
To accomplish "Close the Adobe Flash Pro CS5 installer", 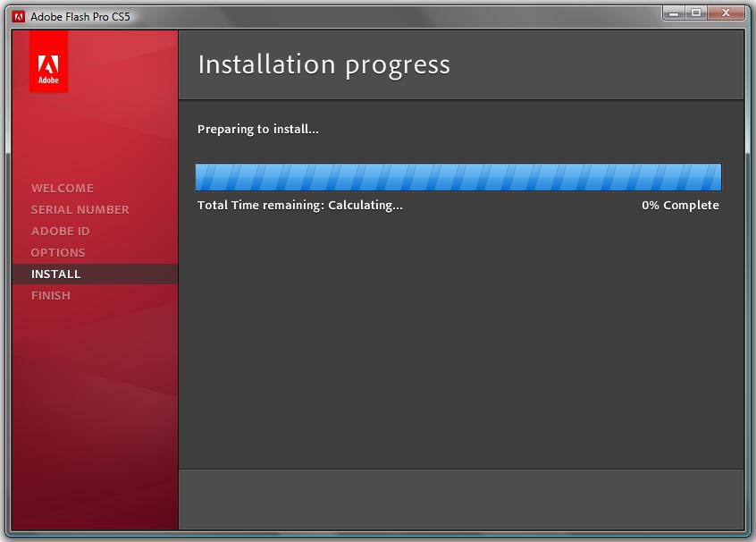I will (x=726, y=13).
